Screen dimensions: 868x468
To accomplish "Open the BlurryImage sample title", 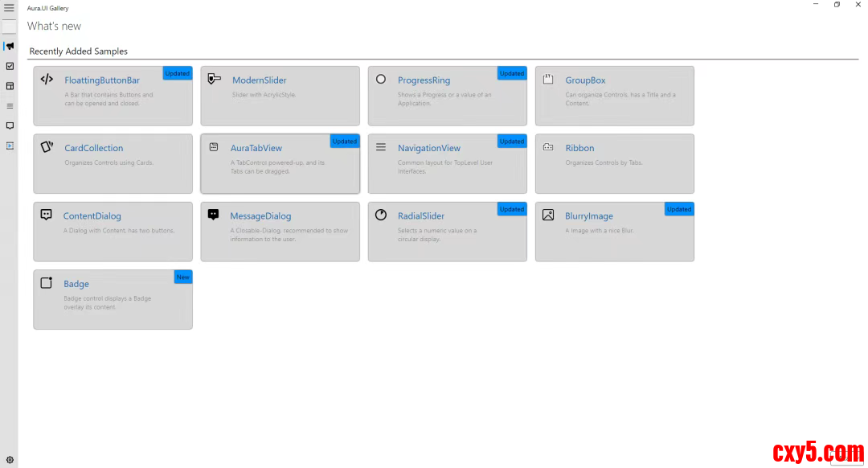I will pyautogui.click(x=589, y=216).
